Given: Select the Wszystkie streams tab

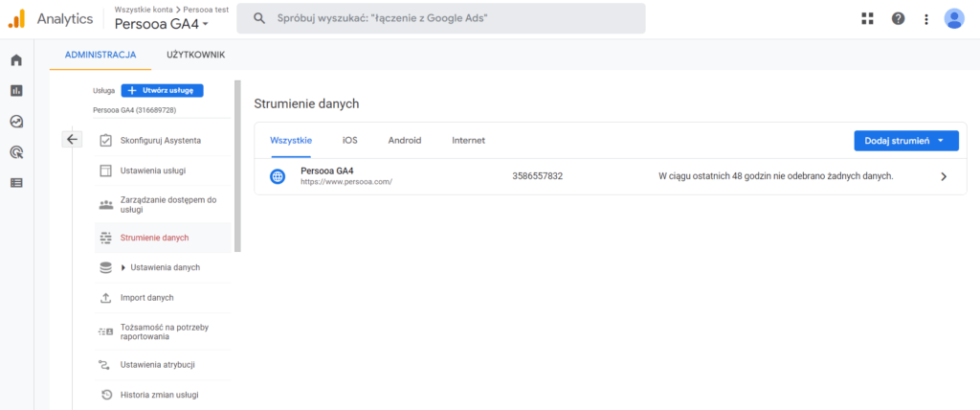Looking at the screenshot, I should 291,140.
